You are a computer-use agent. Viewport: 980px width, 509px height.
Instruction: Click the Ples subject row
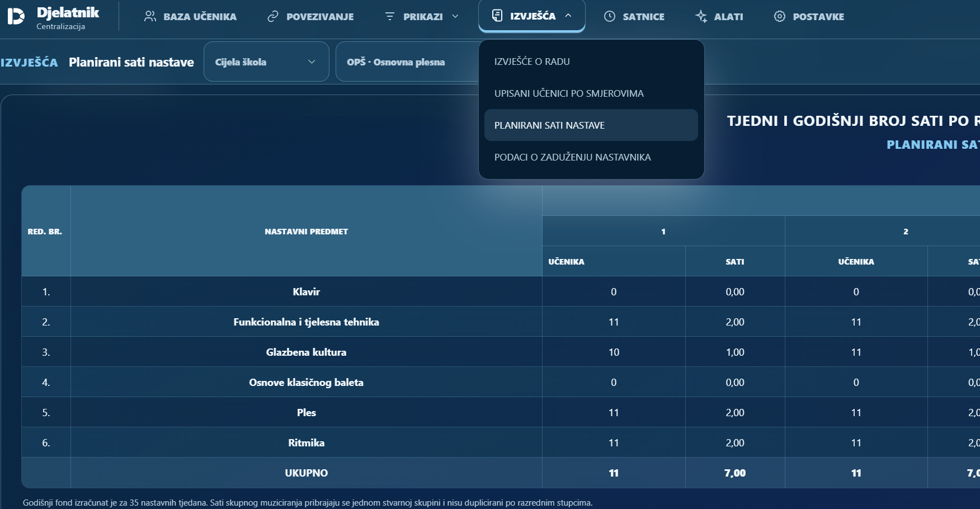(x=307, y=412)
